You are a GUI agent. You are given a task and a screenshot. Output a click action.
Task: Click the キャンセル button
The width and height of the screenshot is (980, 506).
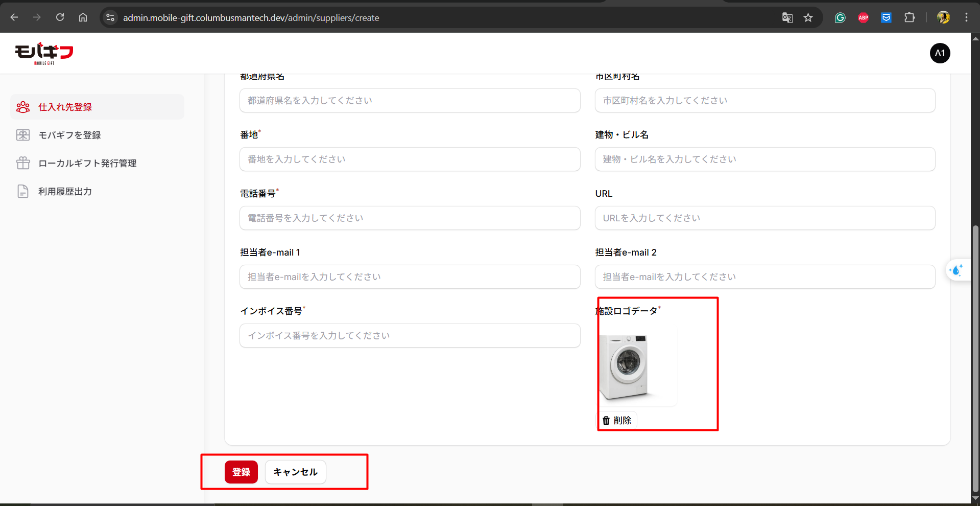295,472
